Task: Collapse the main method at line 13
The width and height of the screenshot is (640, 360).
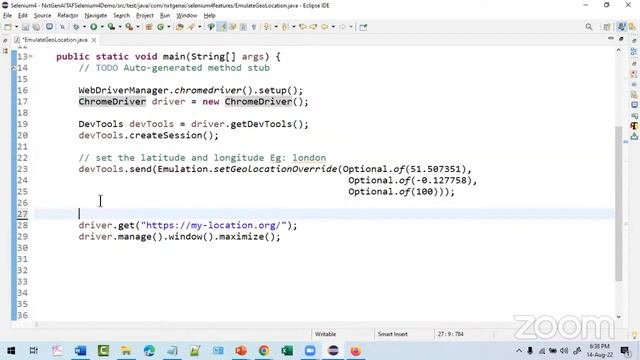Action: pos(31,57)
